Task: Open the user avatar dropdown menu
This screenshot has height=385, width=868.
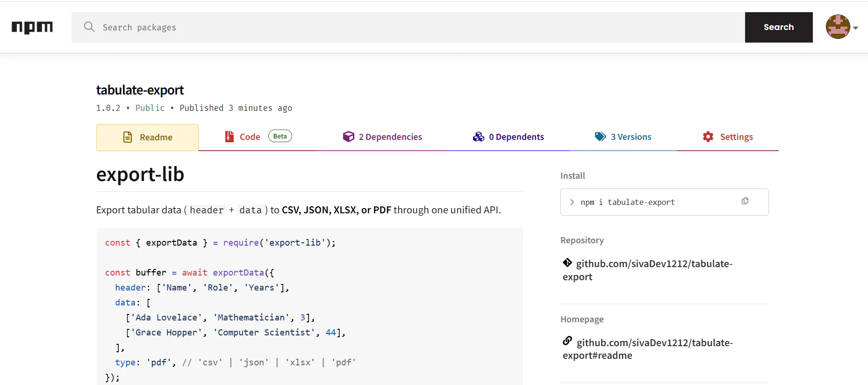Action: pyautogui.click(x=838, y=27)
